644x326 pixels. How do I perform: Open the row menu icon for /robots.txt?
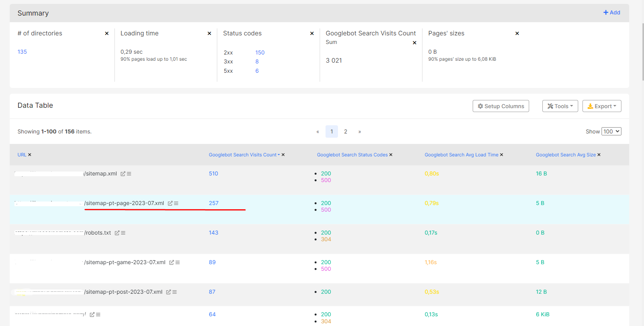point(123,233)
